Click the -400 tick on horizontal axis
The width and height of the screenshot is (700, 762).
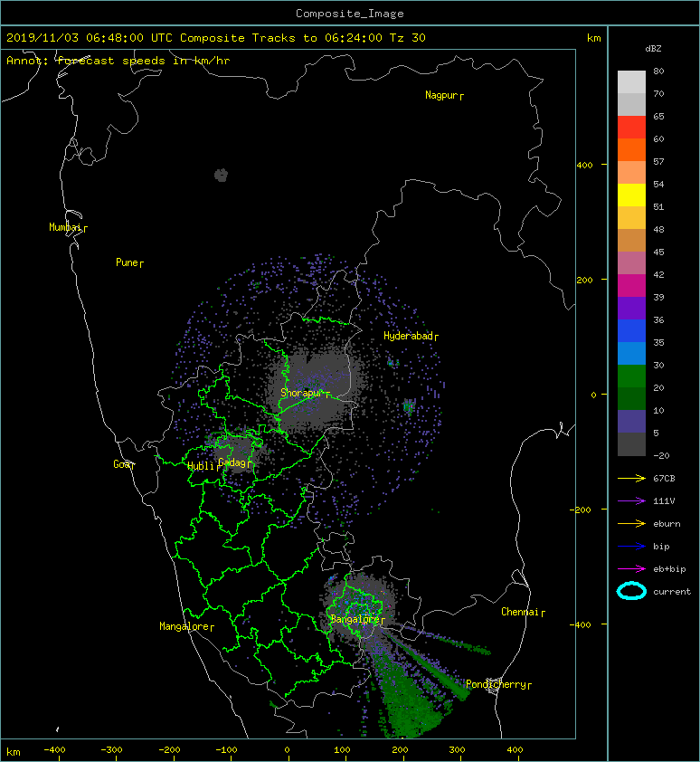point(54,750)
